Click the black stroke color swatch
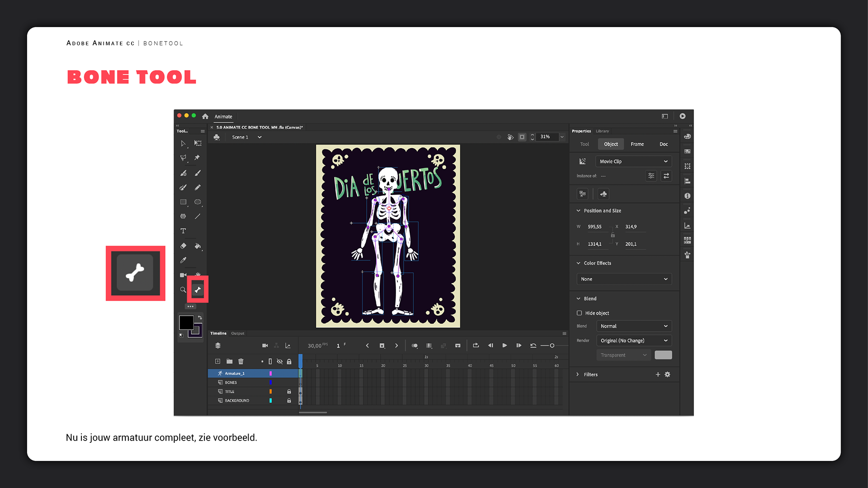 click(186, 323)
